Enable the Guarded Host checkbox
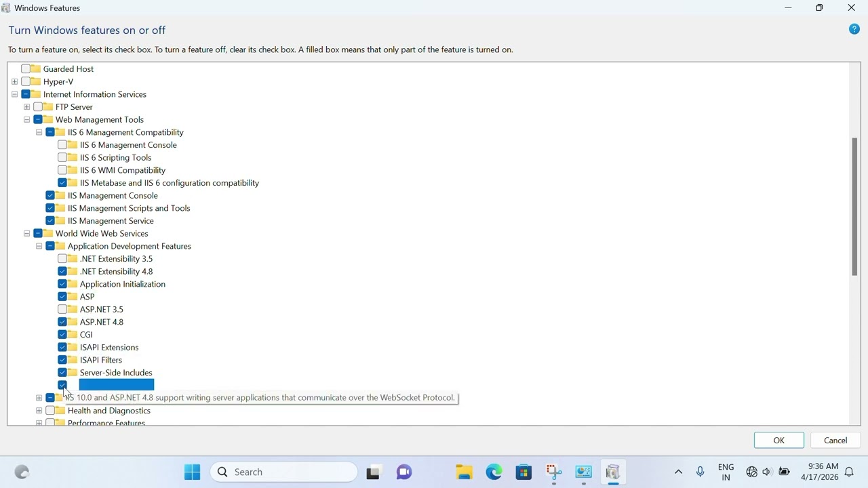The height and width of the screenshot is (488, 868). pos(26,69)
